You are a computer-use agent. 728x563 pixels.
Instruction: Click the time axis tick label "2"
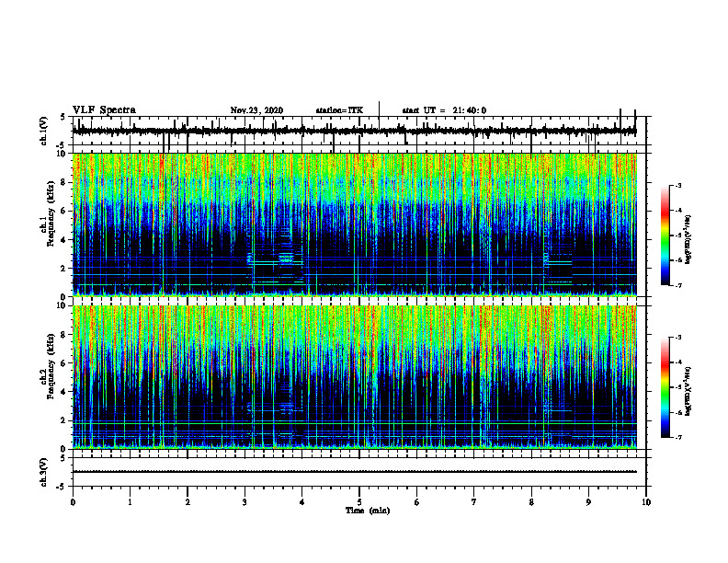(188, 502)
